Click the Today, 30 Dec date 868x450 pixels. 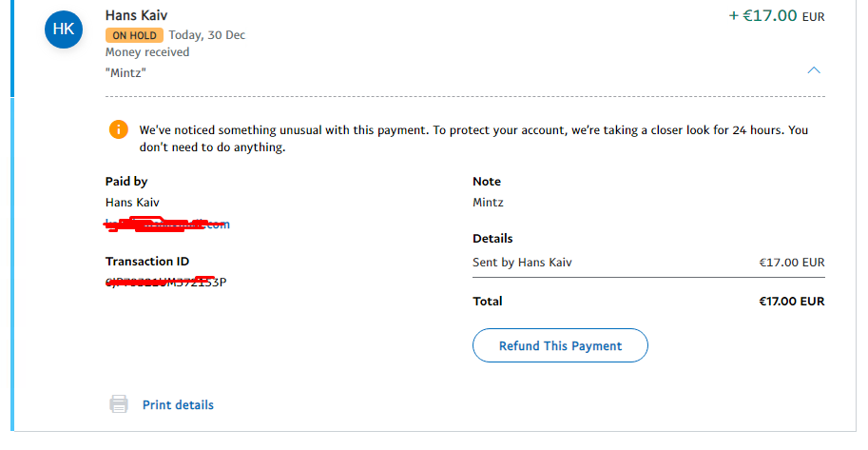click(x=207, y=35)
